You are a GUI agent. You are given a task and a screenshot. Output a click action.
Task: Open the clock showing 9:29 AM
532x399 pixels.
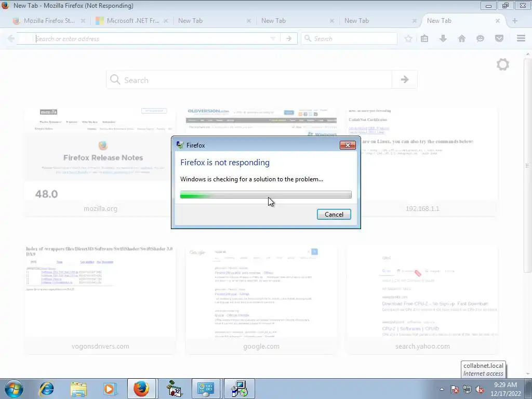click(505, 389)
